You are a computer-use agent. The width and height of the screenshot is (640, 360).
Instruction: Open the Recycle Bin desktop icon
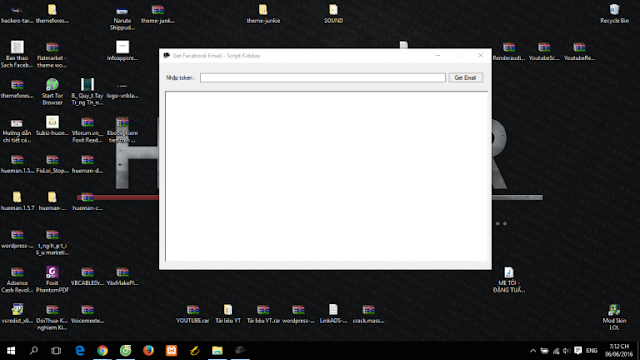pos(614,13)
